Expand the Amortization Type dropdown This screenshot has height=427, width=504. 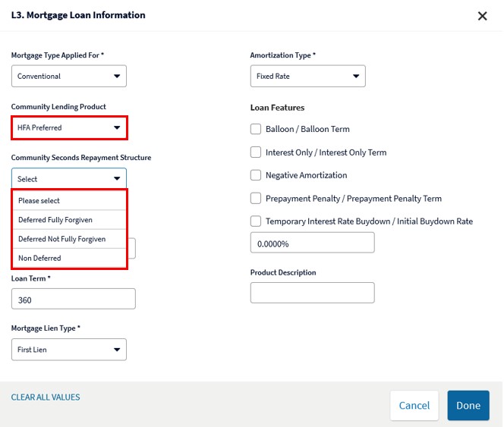click(307, 76)
